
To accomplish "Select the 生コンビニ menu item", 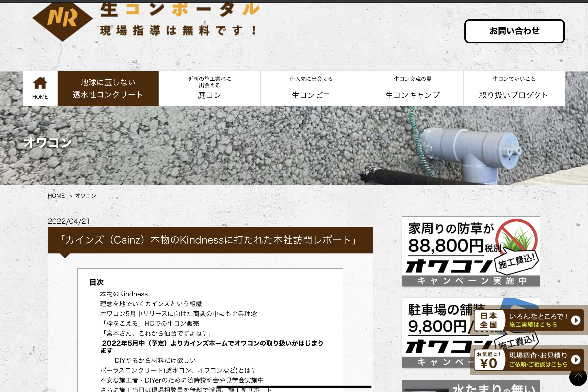I will tap(311, 89).
